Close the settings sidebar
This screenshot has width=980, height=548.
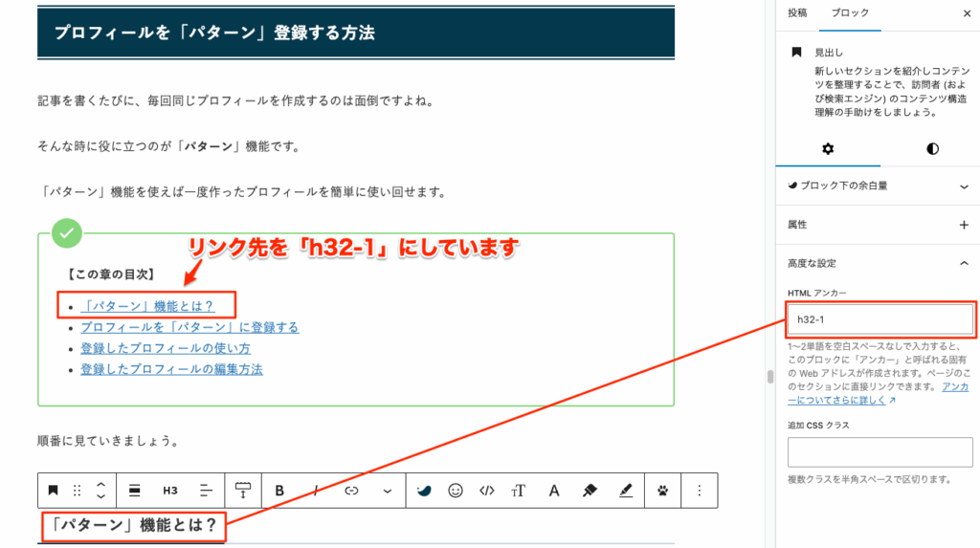967,13
